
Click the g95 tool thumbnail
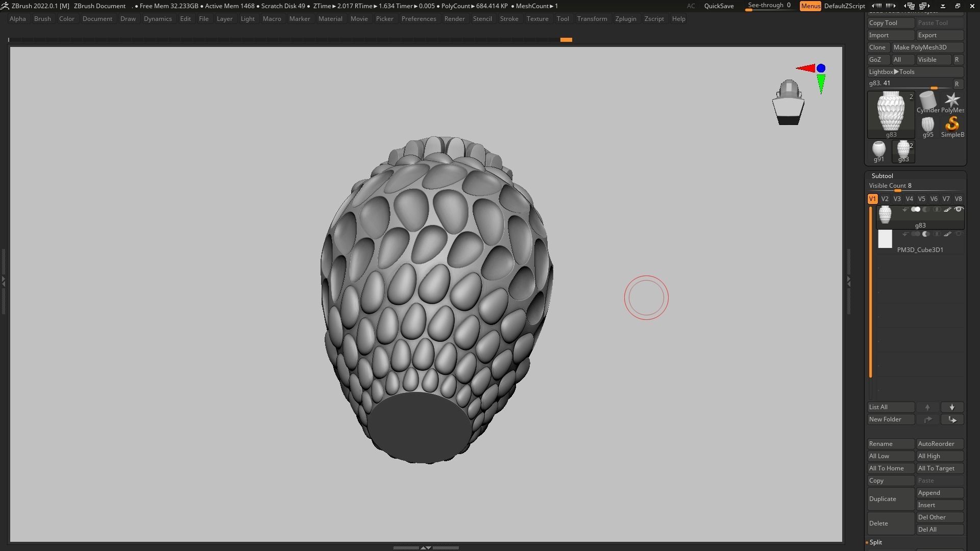coord(927,124)
